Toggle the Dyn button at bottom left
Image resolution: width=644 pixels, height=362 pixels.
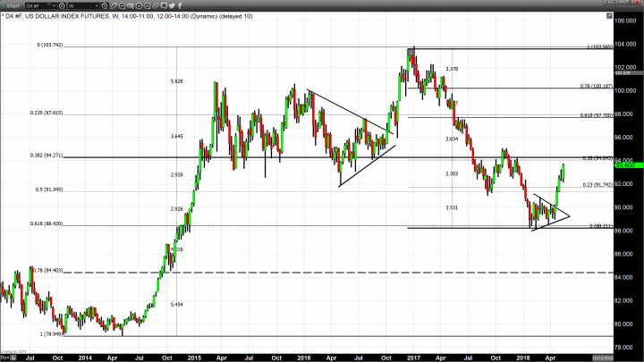(4, 358)
